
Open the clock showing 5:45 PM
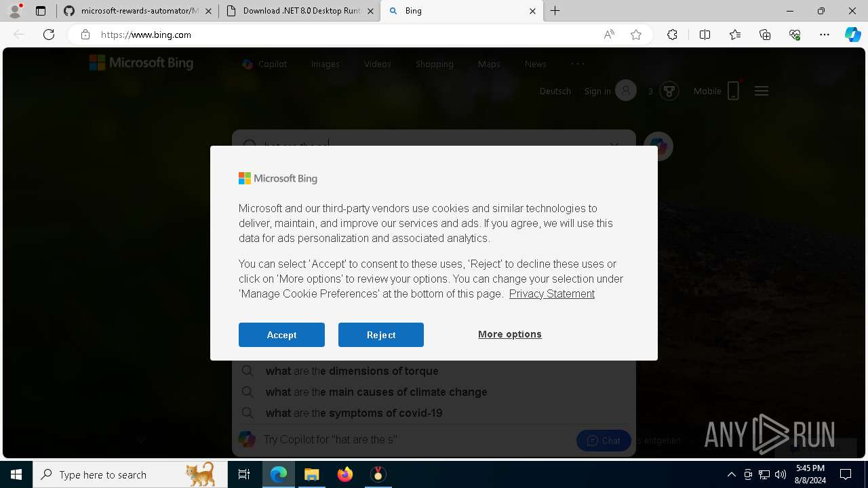810,474
